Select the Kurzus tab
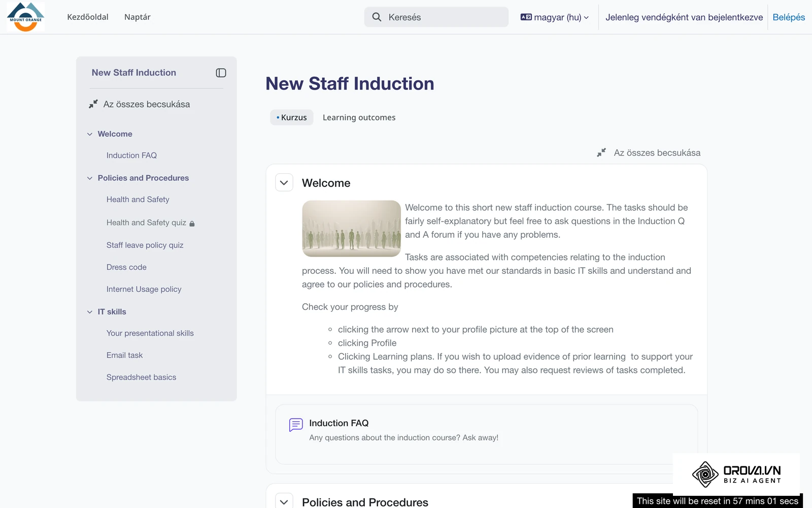Image resolution: width=812 pixels, height=508 pixels. coord(292,117)
